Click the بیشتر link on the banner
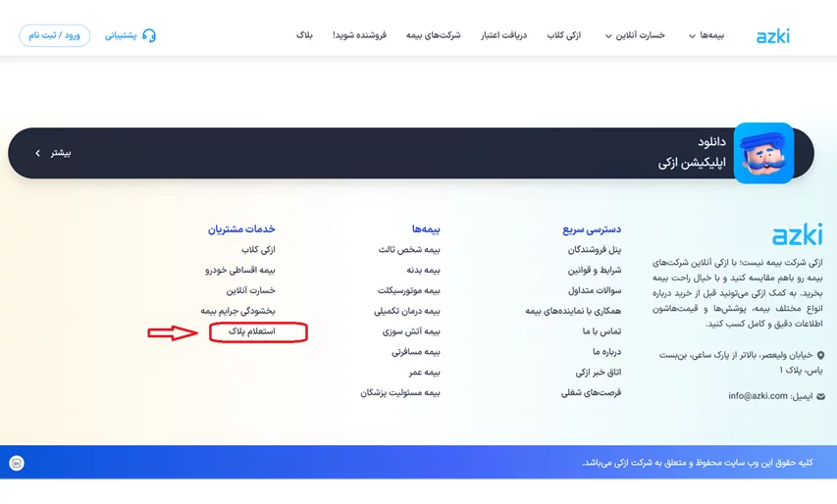 click(x=60, y=153)
